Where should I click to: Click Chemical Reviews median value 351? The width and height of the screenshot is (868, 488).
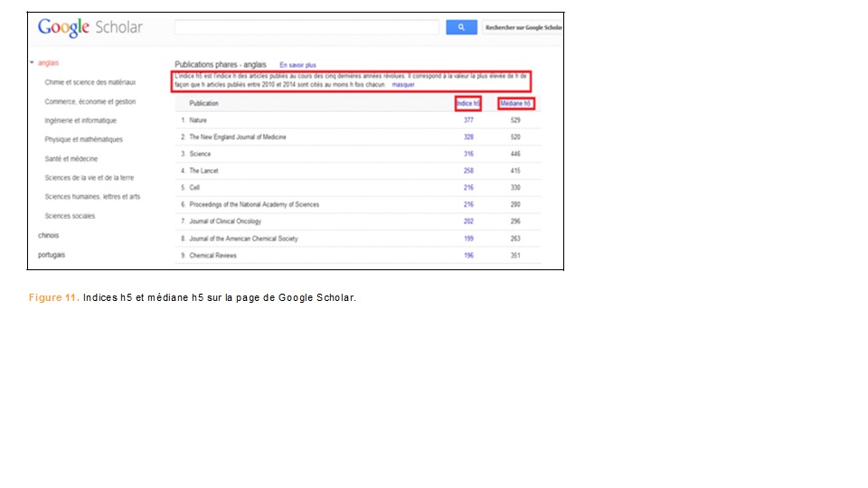coord(515,256)
